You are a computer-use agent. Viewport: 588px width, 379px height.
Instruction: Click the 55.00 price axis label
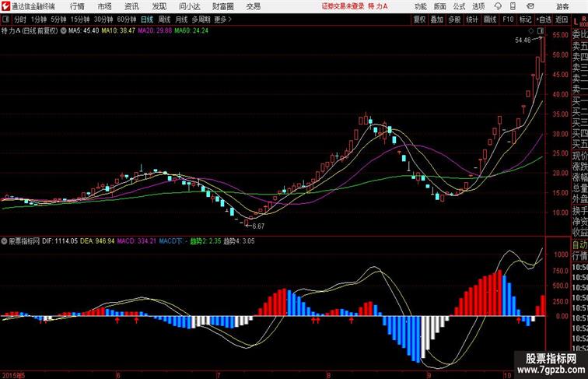(x=560, y=35)
